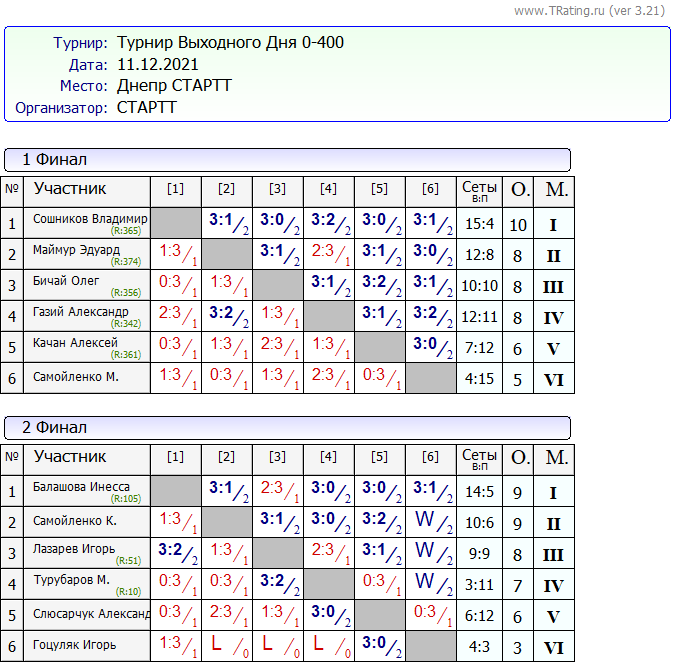Viewport: 675px width, 662px height.
Task: Click on player Лазарев Игорь
Action: click(x=74, y=548)
